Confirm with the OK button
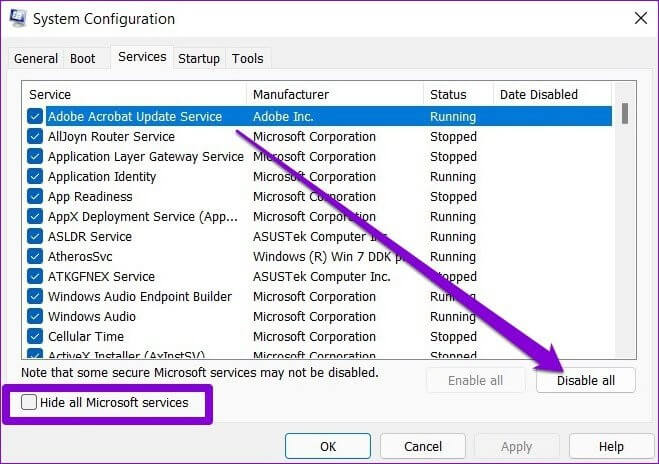The width and height of the screenshot is (659, 464). 328,446
